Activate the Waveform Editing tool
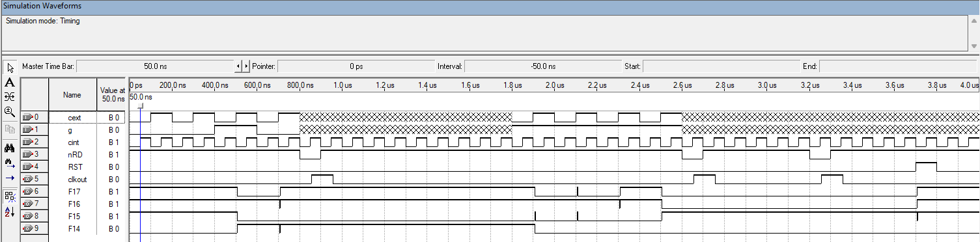This screenshot has width=980, height=242. (x=10, y=96)
